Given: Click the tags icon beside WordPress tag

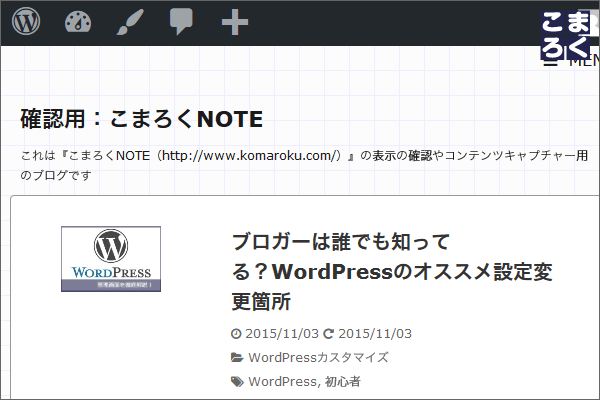Looking at the screenshot, I should click(237, 382).
